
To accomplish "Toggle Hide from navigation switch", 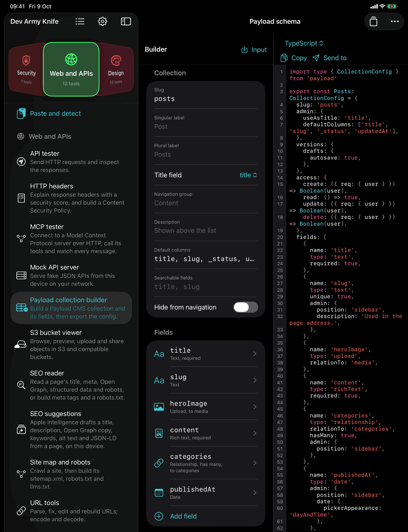I will pyautogui.click(x=245, y=307).
